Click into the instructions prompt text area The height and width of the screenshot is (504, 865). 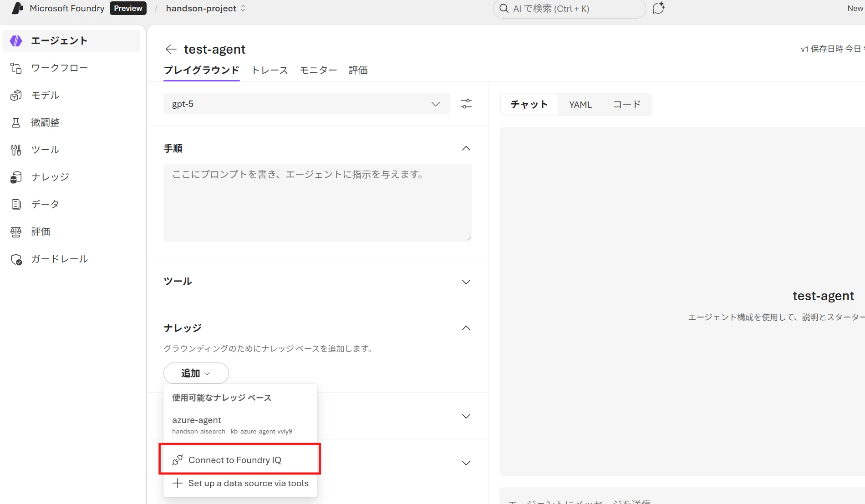(x=317, y=202)
